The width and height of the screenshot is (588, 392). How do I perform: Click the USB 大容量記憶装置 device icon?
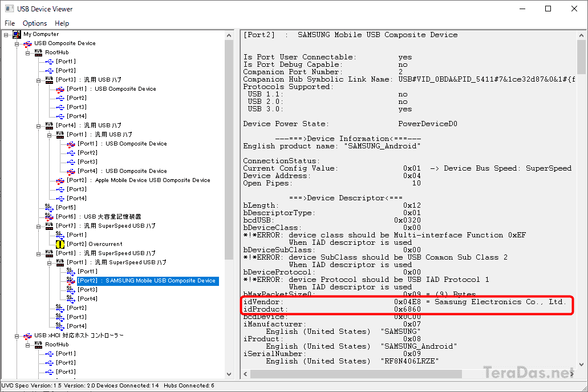49,216
